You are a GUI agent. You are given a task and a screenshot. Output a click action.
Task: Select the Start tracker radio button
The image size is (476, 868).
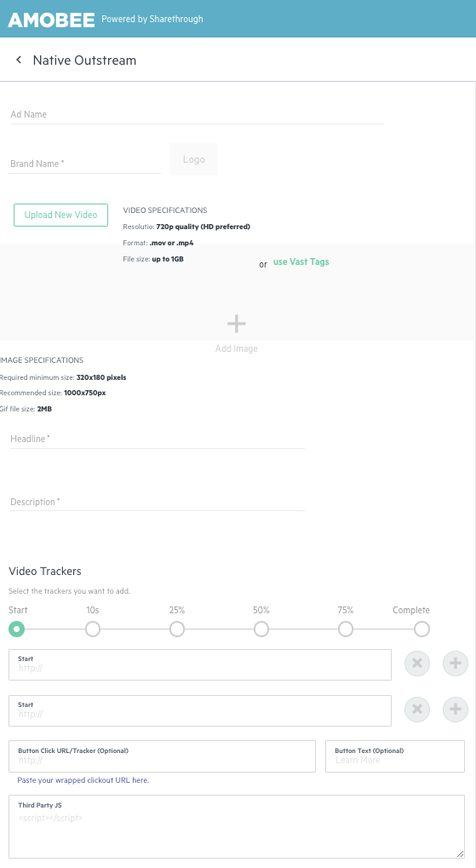tap(17, 629)
